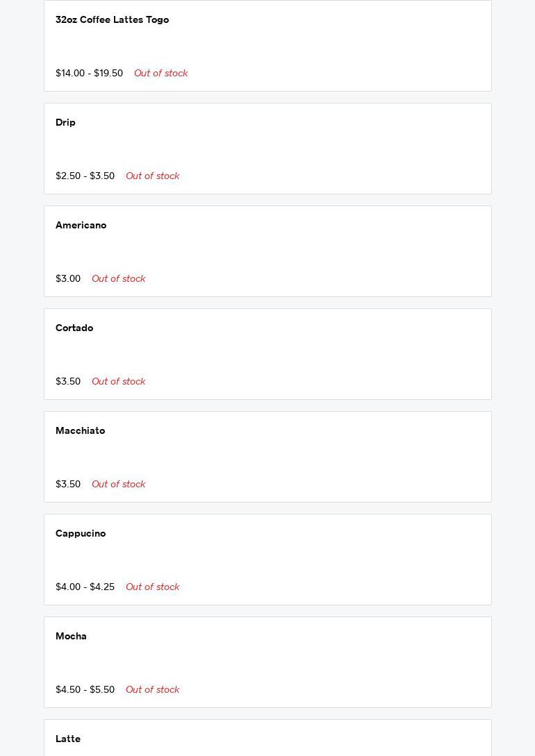Click the $2.50 - $3.50 Drip price
This screenshot has width=535, height=756.
point(85,176)
